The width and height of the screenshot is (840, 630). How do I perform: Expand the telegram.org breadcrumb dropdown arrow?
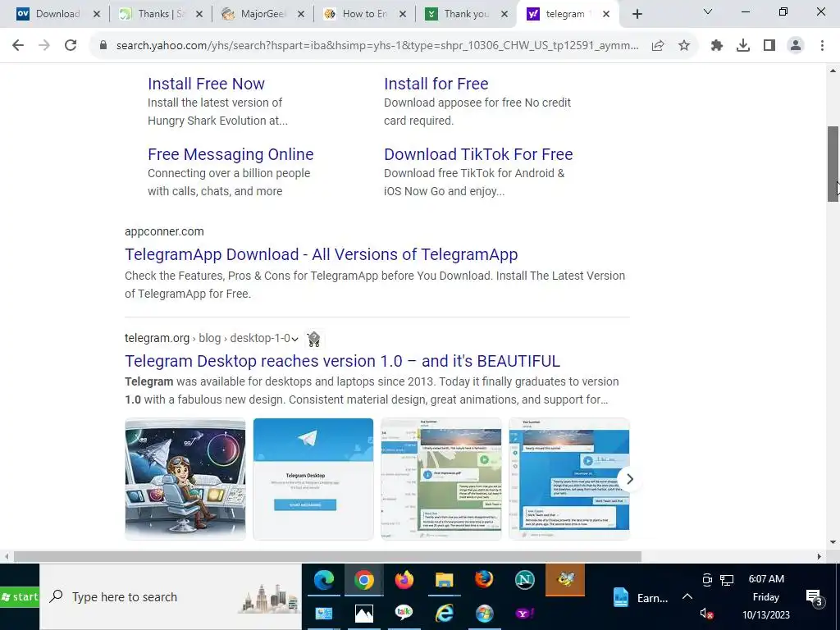pyautogui.click(x=294, y=339)
